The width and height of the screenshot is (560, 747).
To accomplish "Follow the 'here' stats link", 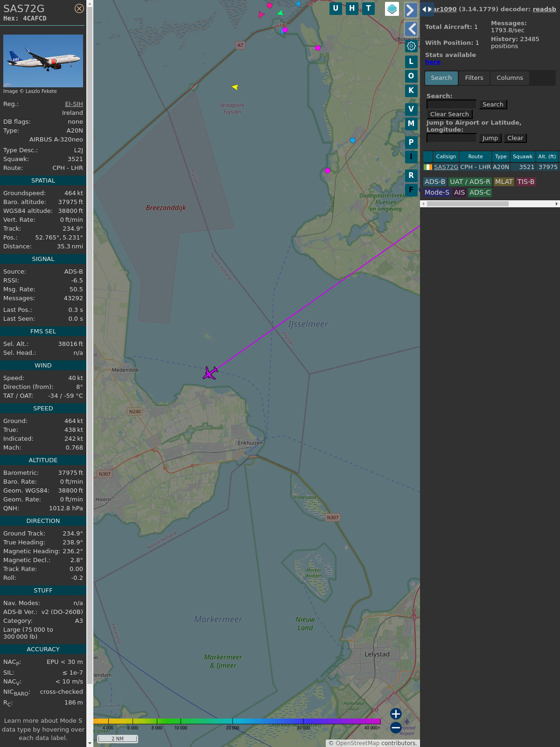I will [x=433, y=62].
